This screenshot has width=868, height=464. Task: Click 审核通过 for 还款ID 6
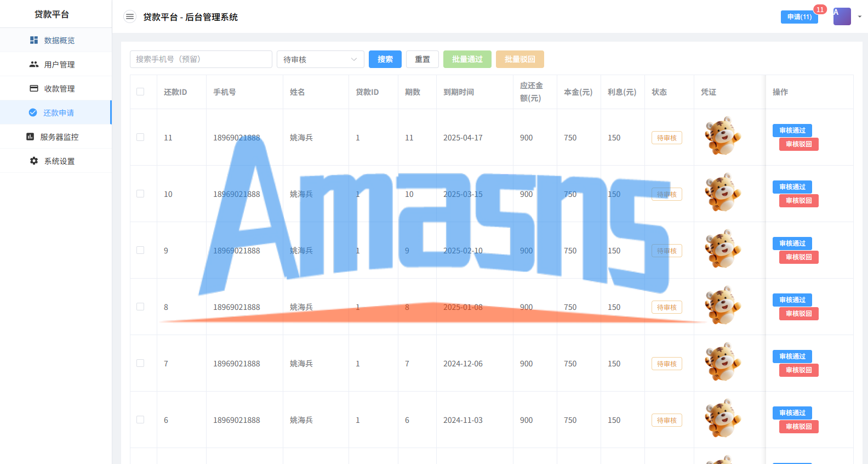click(792, 413)
